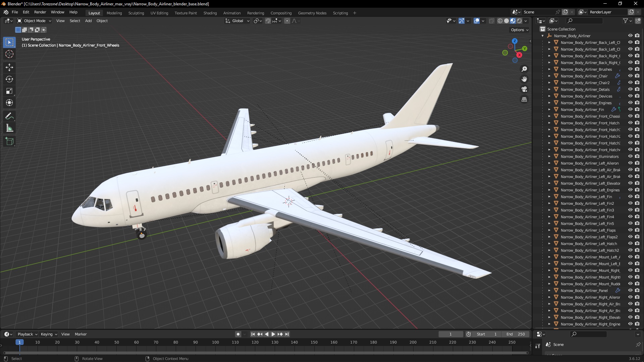Open the timeline View menu
The width and height of the screenshot is (644, 362).
click(65, 334)
